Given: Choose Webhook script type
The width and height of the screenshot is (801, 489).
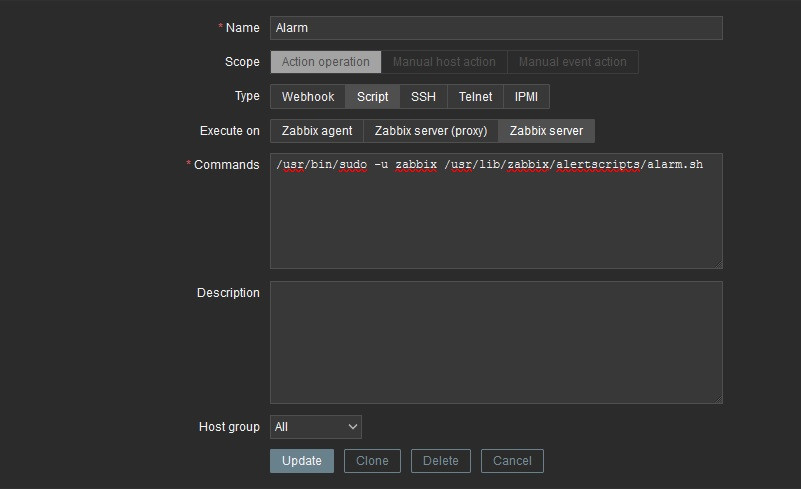Looking at the screenshot, I should point(308,97).
